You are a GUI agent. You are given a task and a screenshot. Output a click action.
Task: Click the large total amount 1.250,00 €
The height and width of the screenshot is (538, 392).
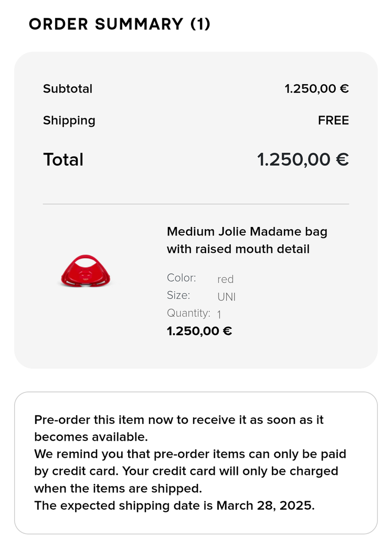tap(303, 159)
